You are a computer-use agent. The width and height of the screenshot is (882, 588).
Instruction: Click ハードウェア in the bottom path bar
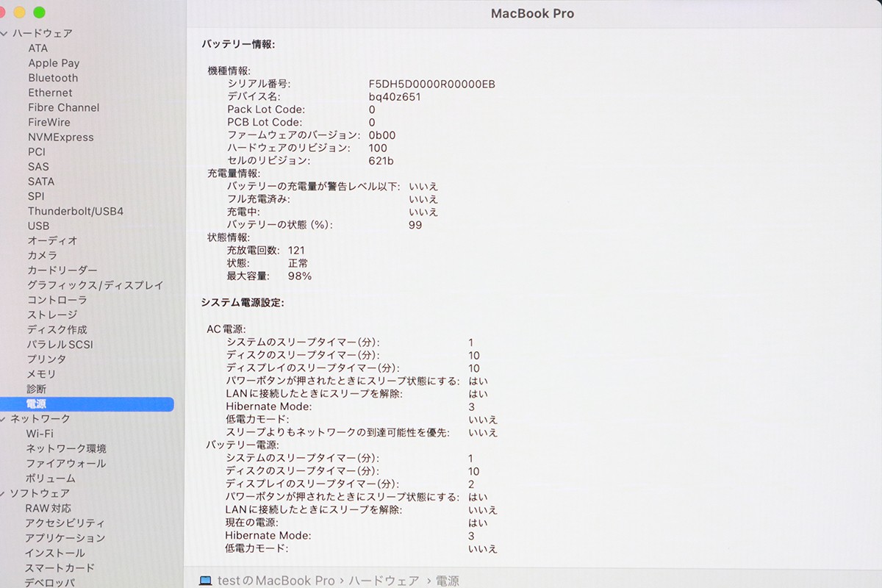click(x=384, y=581)
